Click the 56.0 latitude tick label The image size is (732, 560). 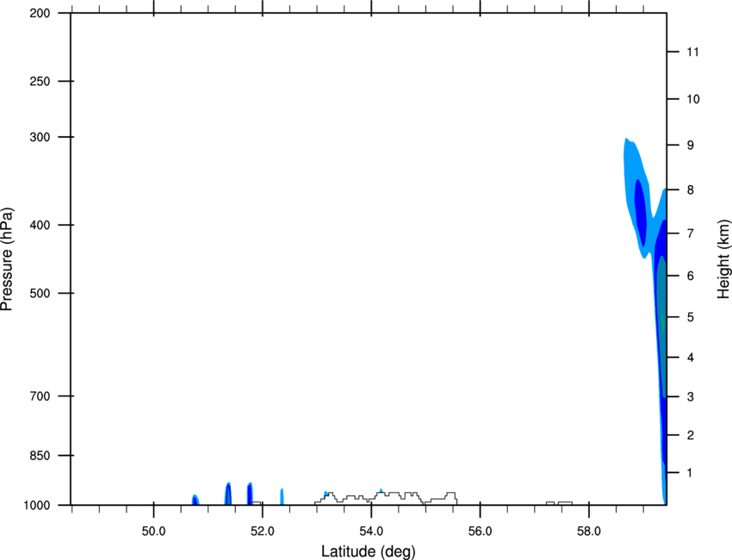click(481, 532)
